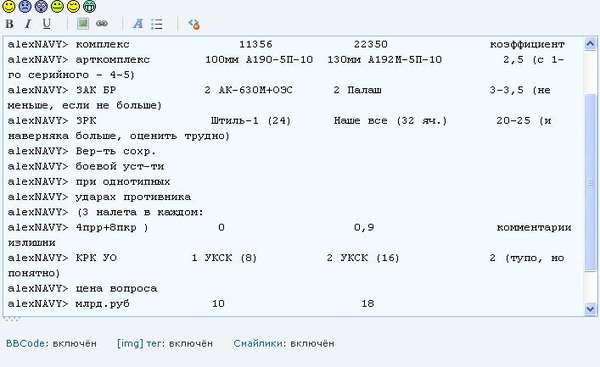The width and height of the screenshot is (600, 367).
Task: Open the [img] tag link
Action: (x=139, y=343)
